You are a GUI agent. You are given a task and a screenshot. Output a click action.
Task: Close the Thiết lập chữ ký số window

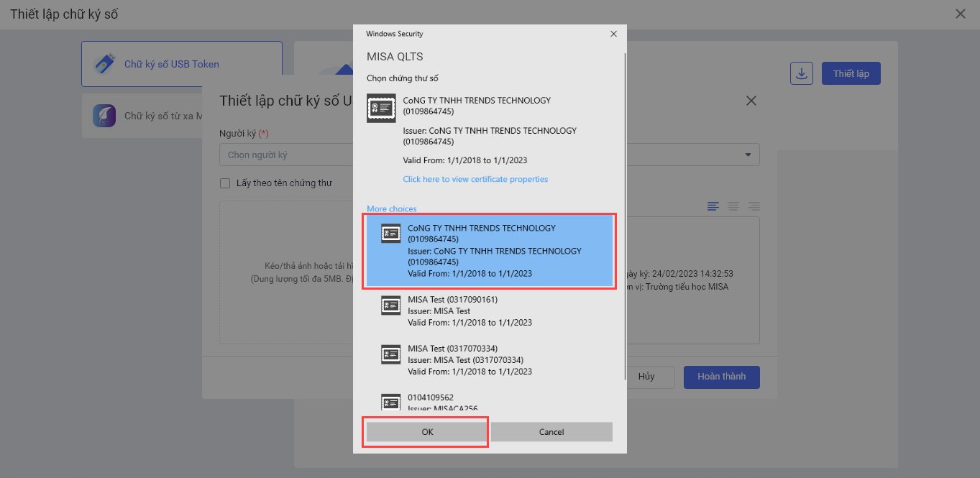[960, 14]
